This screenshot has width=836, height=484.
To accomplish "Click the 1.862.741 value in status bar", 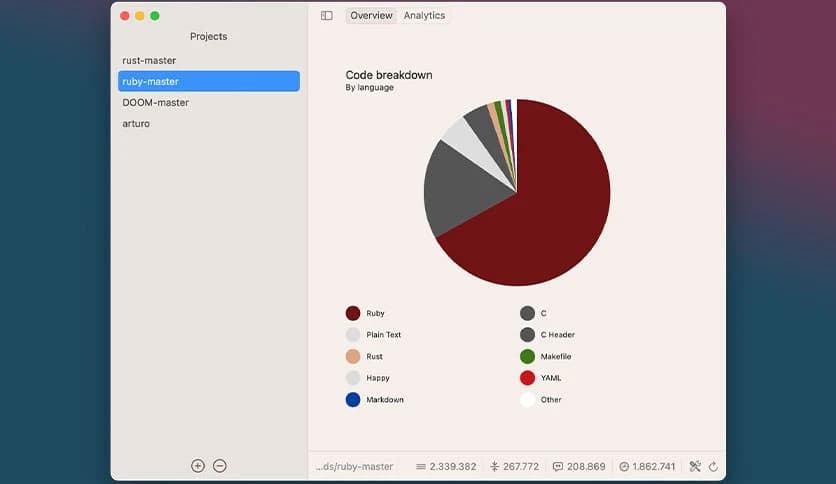I will pos(654,466).
